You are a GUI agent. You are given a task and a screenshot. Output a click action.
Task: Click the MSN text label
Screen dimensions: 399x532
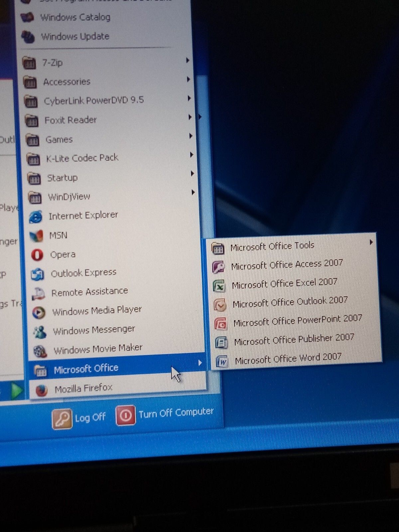(59, 235)
